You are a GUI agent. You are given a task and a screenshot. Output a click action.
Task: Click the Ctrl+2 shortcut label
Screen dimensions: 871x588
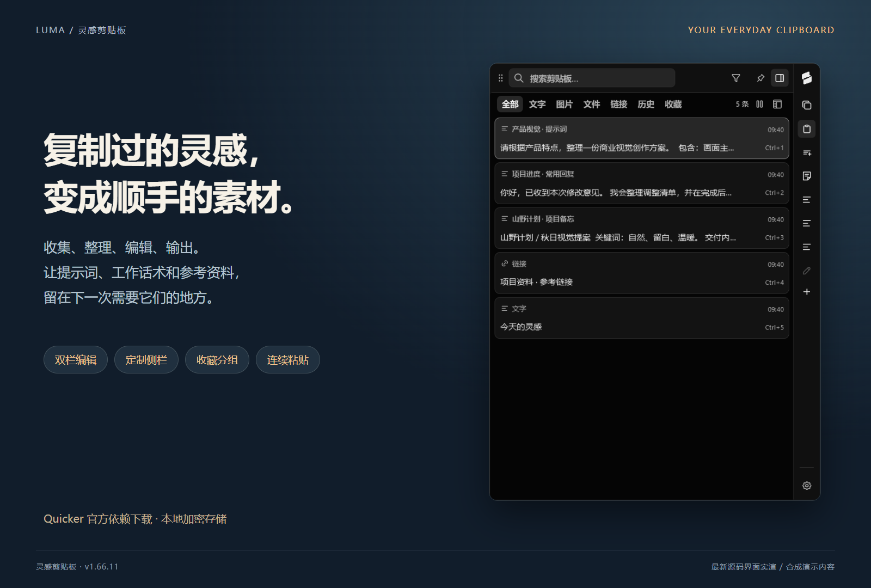tap(774, 193)
